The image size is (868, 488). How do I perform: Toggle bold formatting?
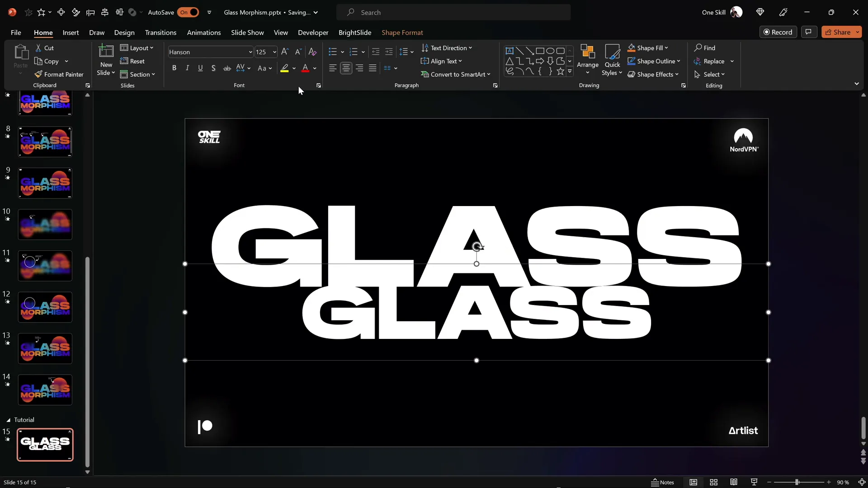(x=174, y=68)
